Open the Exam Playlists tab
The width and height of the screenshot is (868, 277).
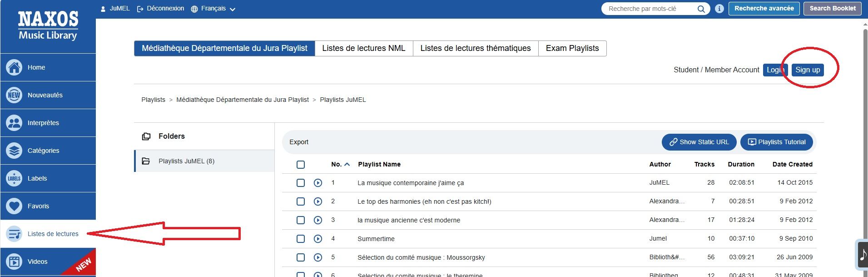coord(572,48)
